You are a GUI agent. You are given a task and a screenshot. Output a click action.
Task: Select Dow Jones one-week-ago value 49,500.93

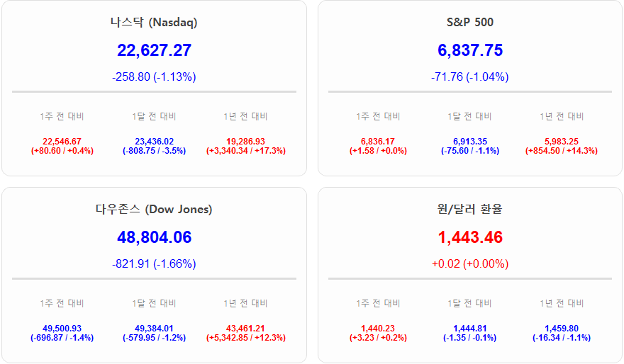coord(62,329)
